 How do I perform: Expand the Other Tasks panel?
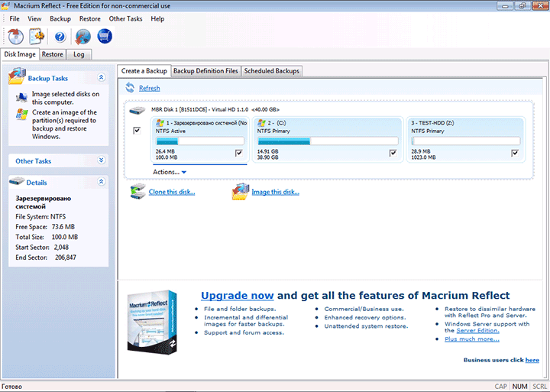point(102,160)
